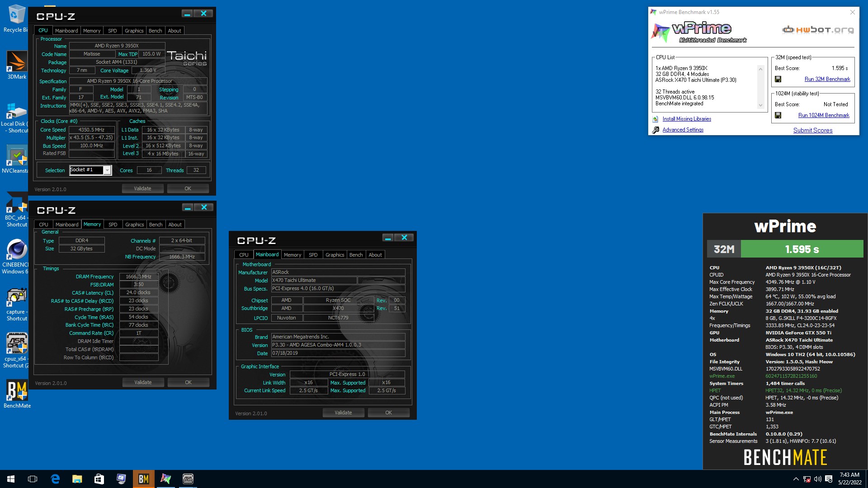
Task: Open the Action Center notifications icon
Action: (829, 479)
